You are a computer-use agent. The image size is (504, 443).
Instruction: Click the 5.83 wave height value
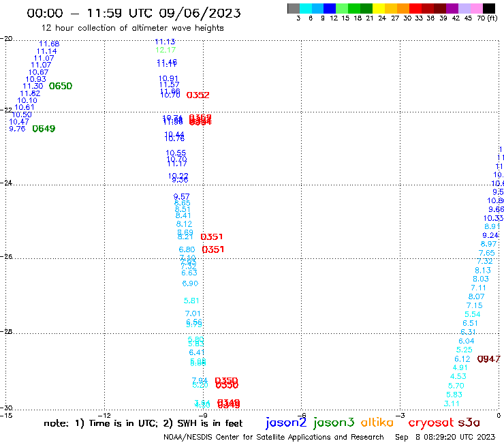tap(454, 395)
